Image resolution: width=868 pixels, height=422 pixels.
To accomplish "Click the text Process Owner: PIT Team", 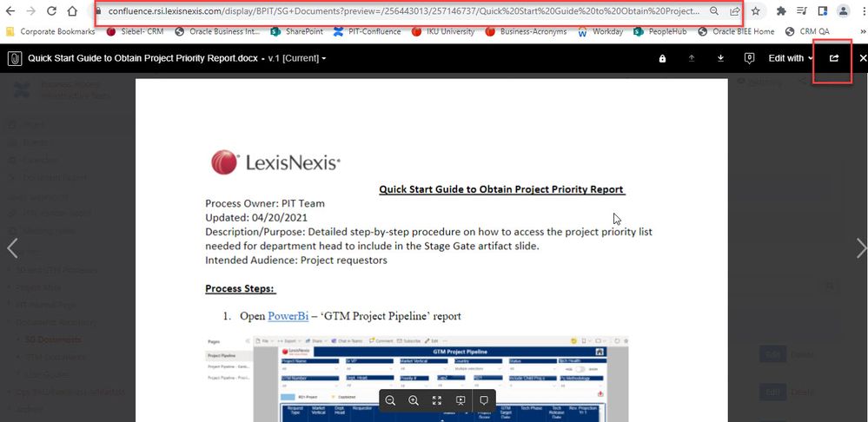I will tap(265, 203).
